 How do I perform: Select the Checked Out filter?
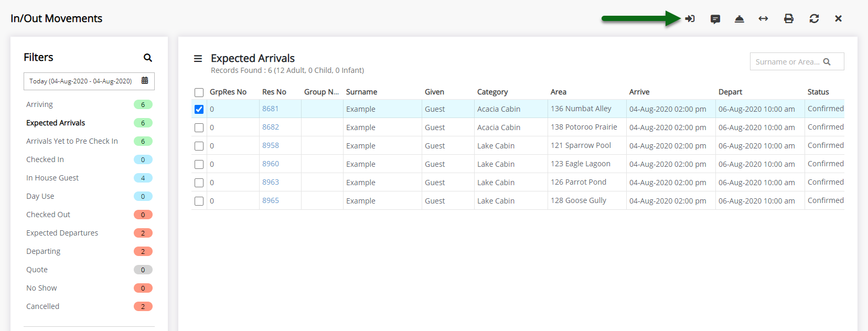click(x=48, y=215)
